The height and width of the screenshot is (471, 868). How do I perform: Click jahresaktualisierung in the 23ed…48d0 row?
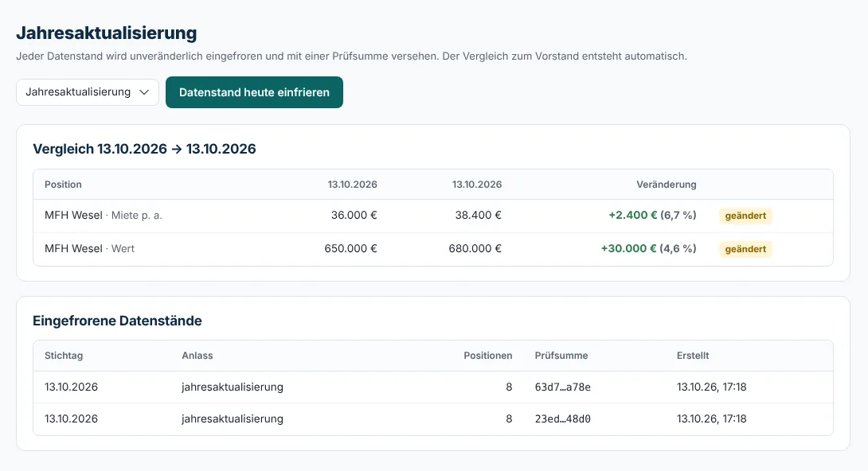(x=233, y=419)
